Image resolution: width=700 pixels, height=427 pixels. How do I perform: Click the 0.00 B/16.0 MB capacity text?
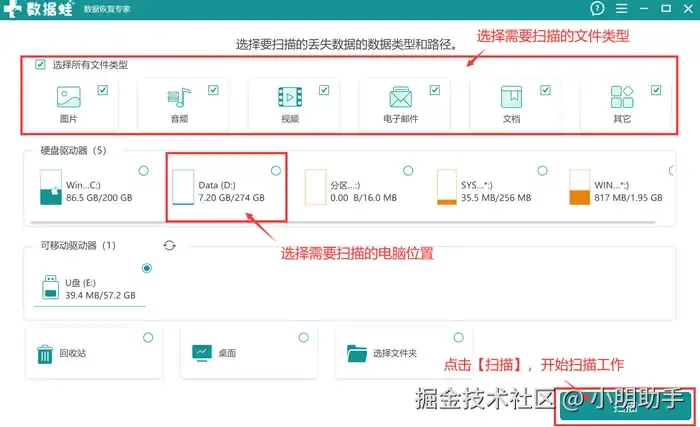click(x=363, y=197)
